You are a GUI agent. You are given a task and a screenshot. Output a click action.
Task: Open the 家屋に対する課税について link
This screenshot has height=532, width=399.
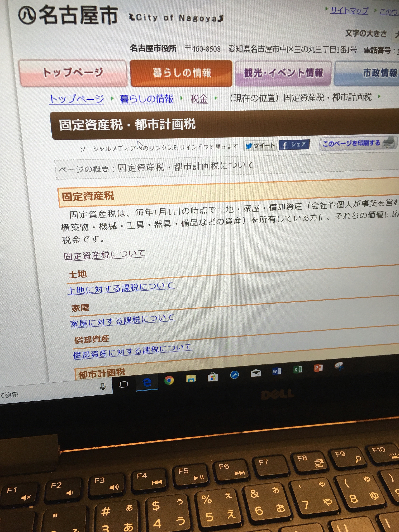(x=122, y=321)
